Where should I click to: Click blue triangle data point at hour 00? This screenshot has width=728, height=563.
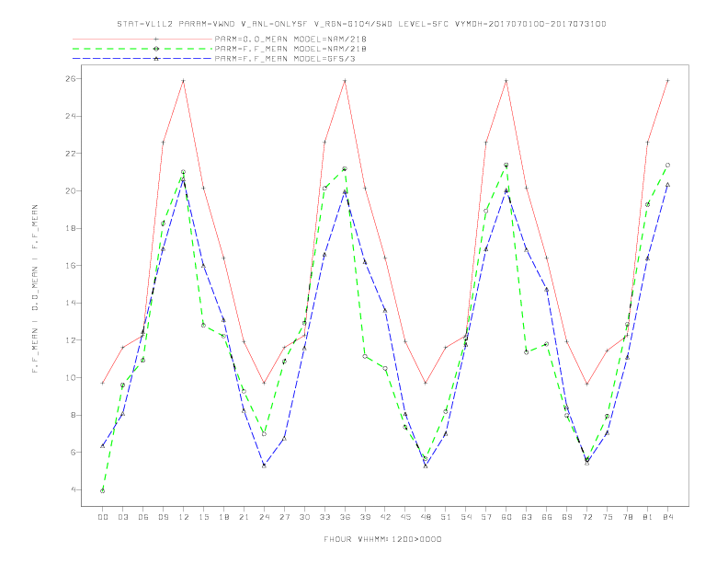pos(103,446)
